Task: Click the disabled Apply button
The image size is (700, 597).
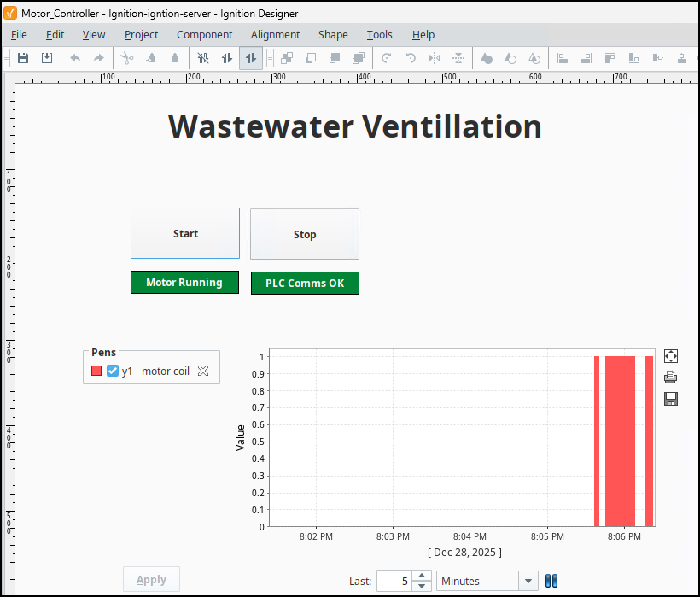Action: click(151, 580)
